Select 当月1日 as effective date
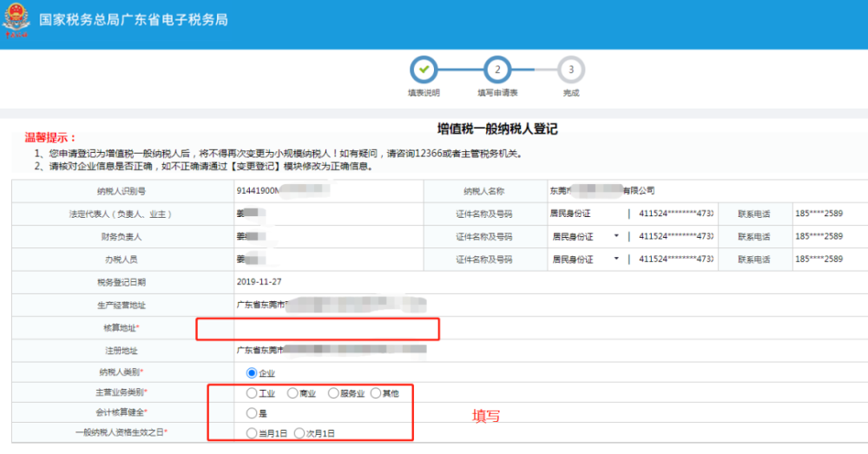This screenshot has width=868, height=454. [x=252, y=433]
